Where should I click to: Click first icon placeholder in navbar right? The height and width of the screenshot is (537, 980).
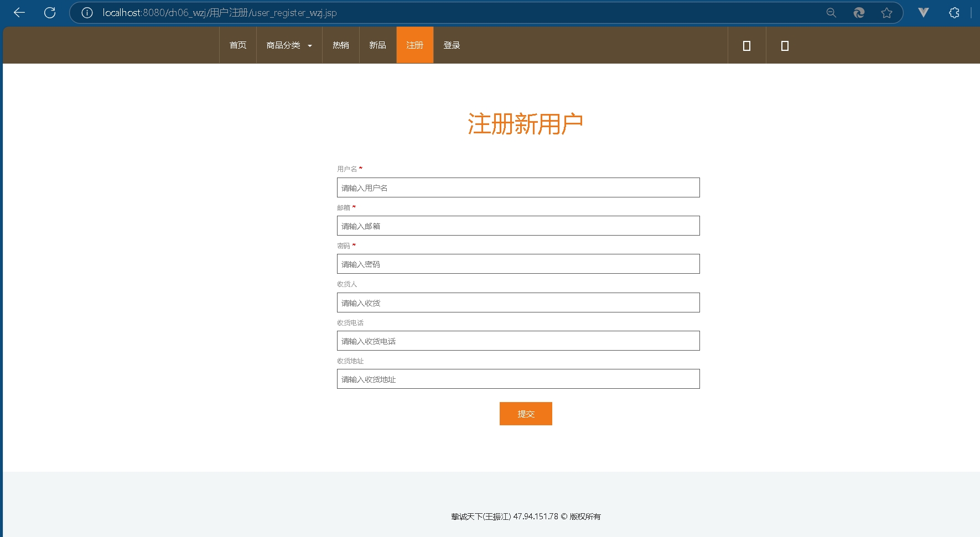[x=746, y=46]
